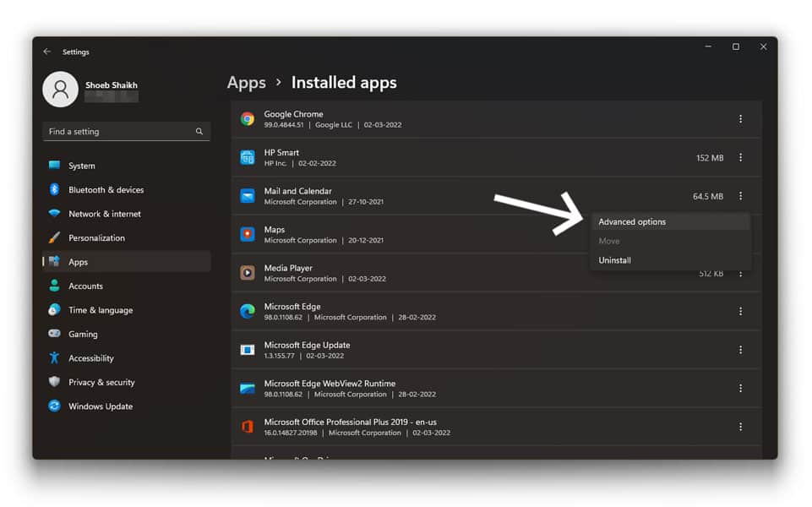Open more options for Microsoft Edge Update
The image size is (812, 507).
click(740, 350)
